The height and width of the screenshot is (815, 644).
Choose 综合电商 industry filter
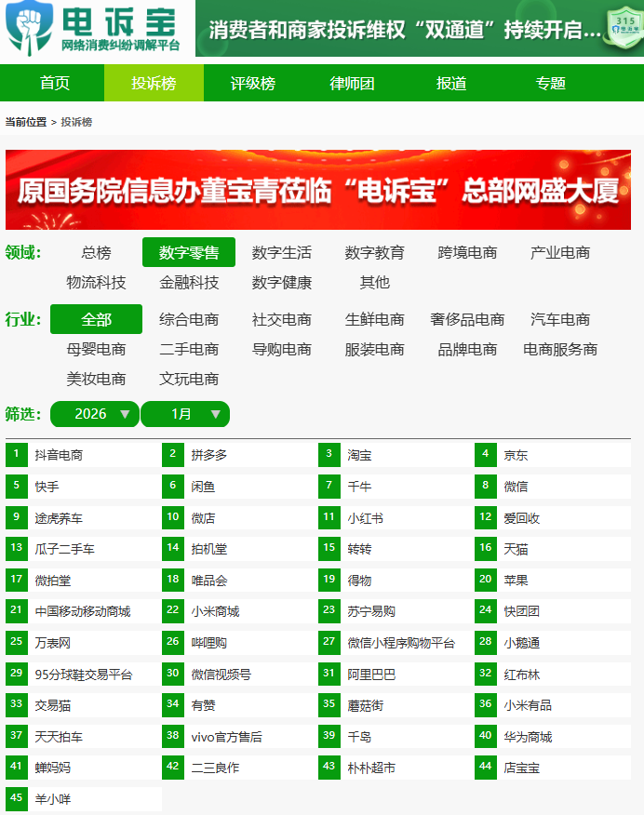coord(189,319)
